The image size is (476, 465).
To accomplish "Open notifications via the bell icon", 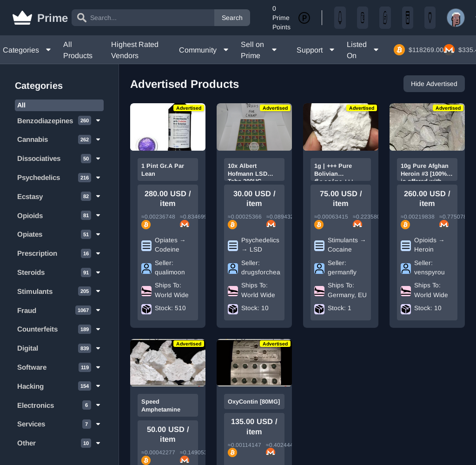I will (x=340, y=18).
